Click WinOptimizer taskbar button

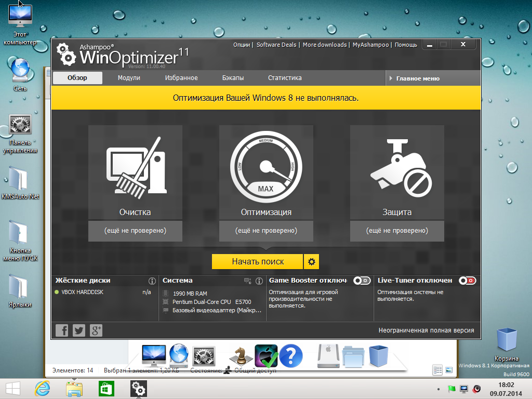[138, 389]
